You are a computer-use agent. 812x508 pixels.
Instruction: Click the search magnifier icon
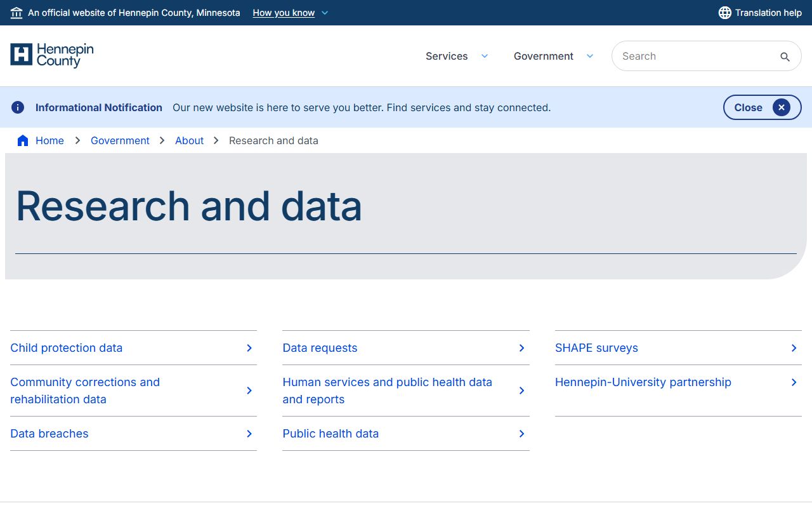click(x=785, y=57)
